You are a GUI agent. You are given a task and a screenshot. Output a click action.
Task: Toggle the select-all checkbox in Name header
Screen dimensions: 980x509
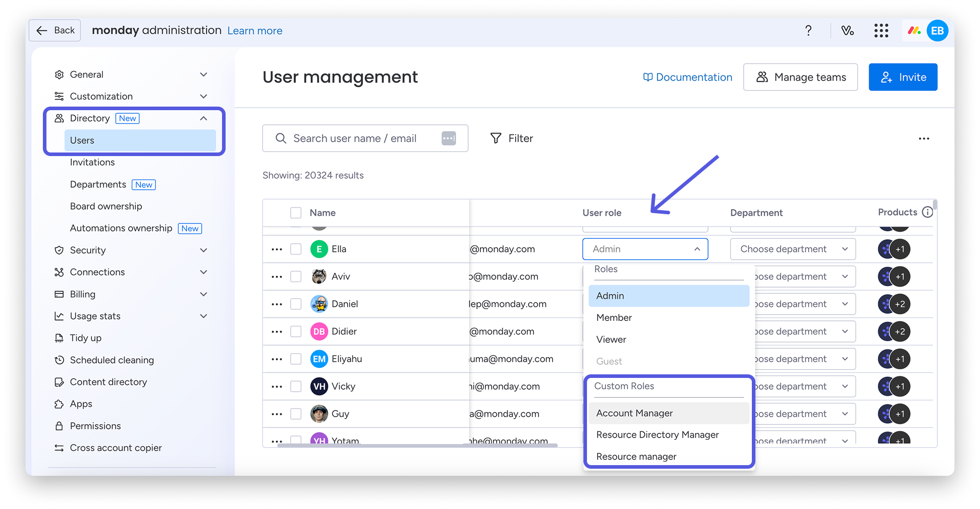point(296,213)
